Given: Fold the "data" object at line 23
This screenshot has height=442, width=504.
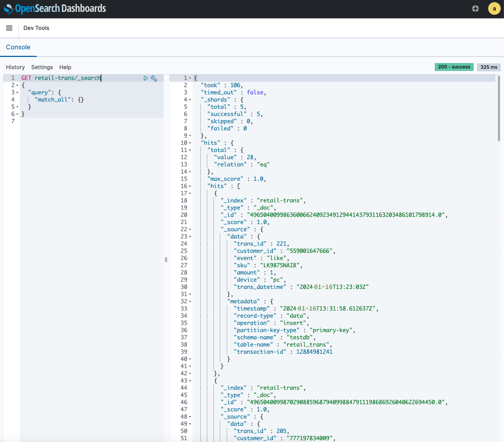Looking at the screenshot, I should 190,237.
